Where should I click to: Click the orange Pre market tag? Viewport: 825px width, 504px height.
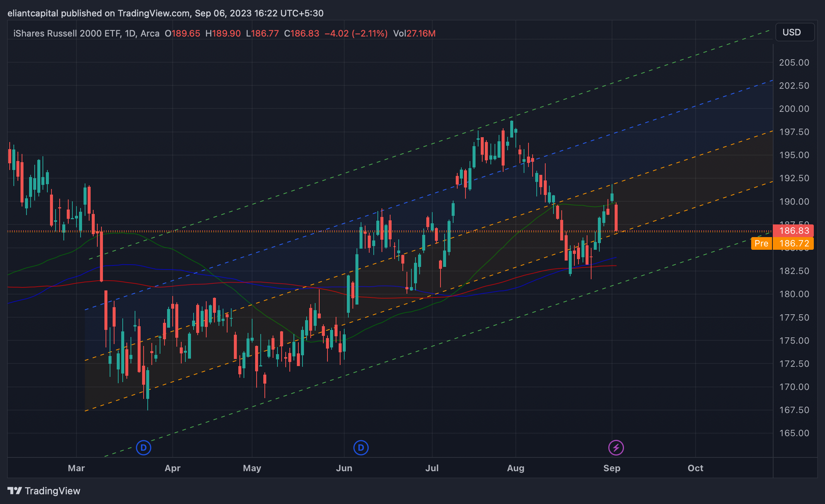coord(761,243)
